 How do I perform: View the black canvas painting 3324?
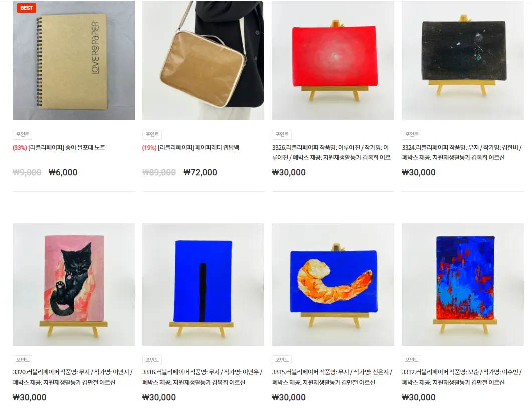click(463, 60)
